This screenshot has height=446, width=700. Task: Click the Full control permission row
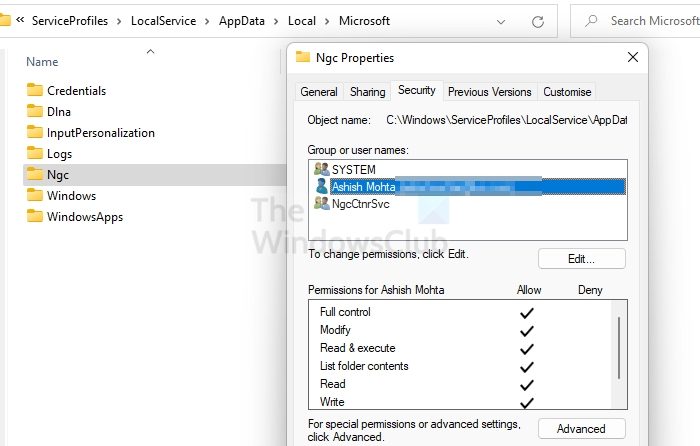pos(460,312)
